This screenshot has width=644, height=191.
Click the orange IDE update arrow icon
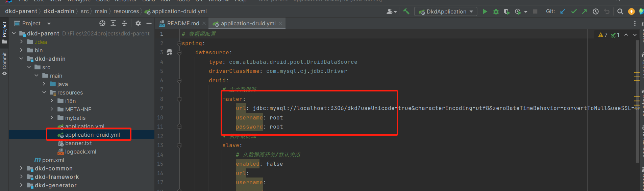[631, 11]
